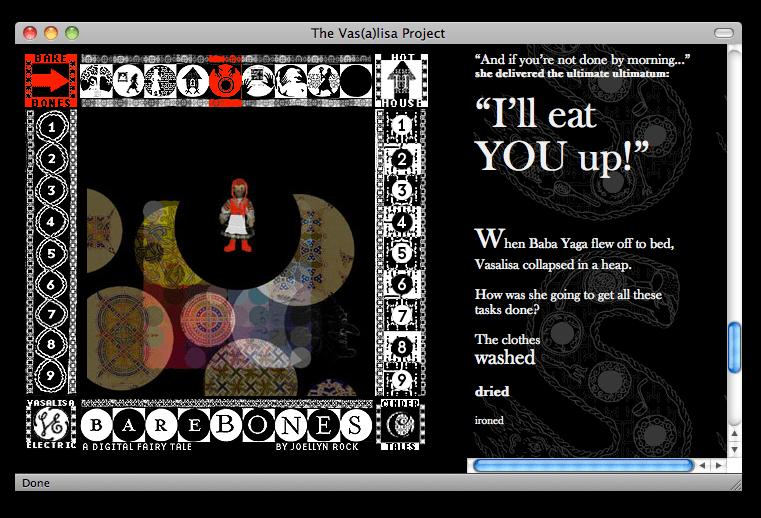
Task: Click the vertical scrollbar down arrow
Action: (x=735, y=448)
